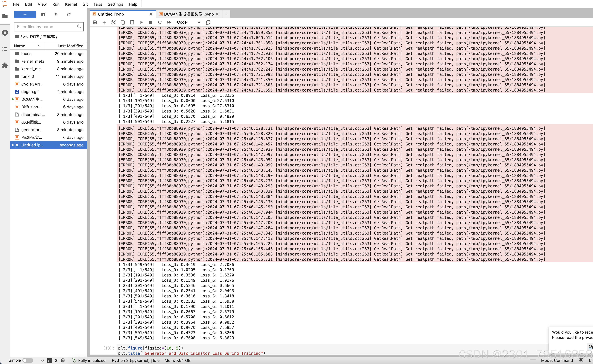Interrupt the kernel with the stop button

[x=151, y=22]
